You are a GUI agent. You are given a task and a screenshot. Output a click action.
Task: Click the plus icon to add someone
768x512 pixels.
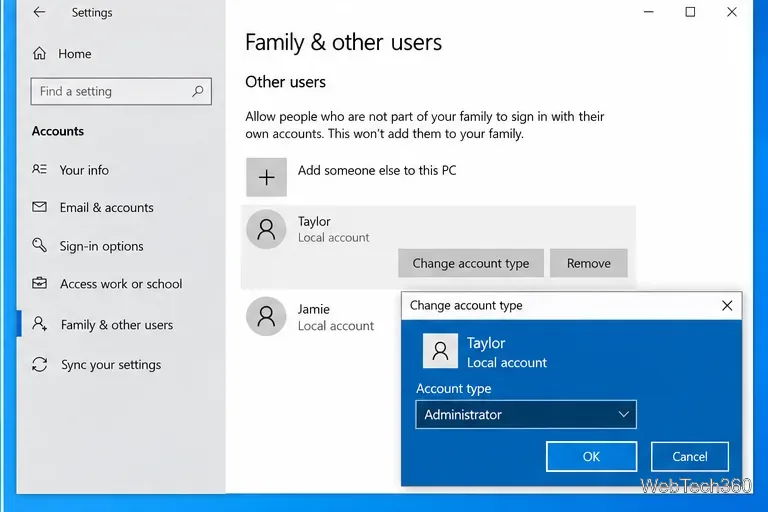click(x=266, y=177)
